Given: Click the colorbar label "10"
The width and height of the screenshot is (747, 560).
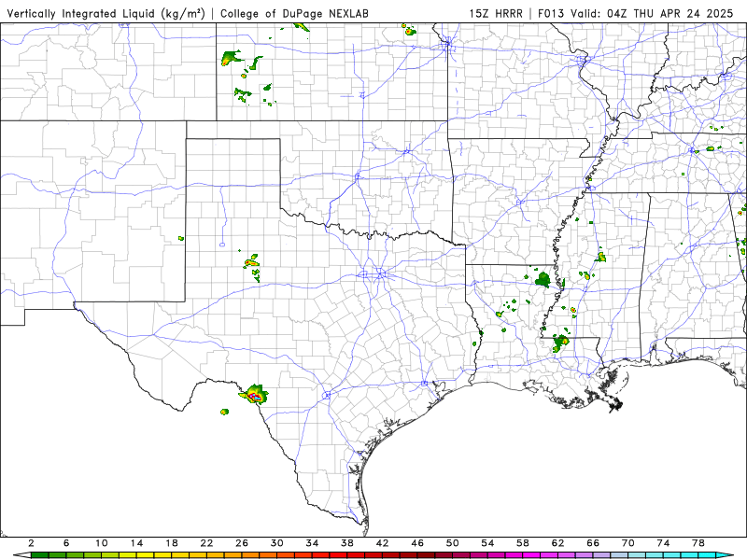Looking at the screenshot, I should coord(102,543).
